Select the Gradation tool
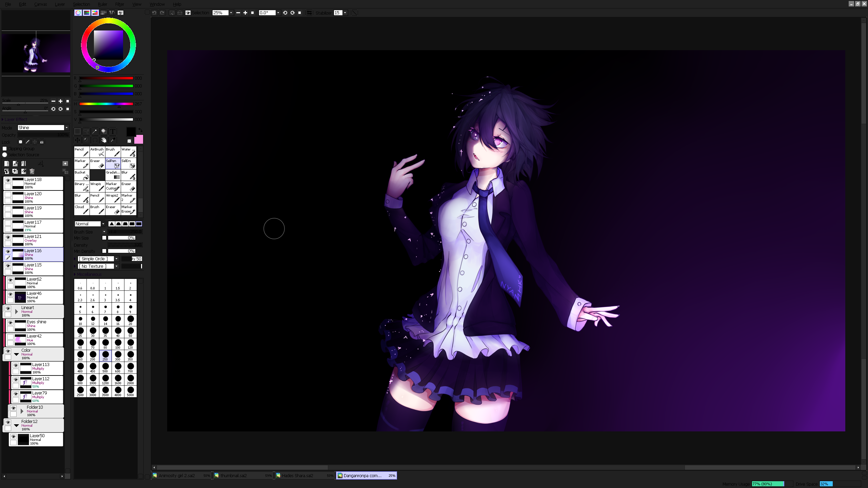Screen dimensions: 868x488 coord(113,175)
